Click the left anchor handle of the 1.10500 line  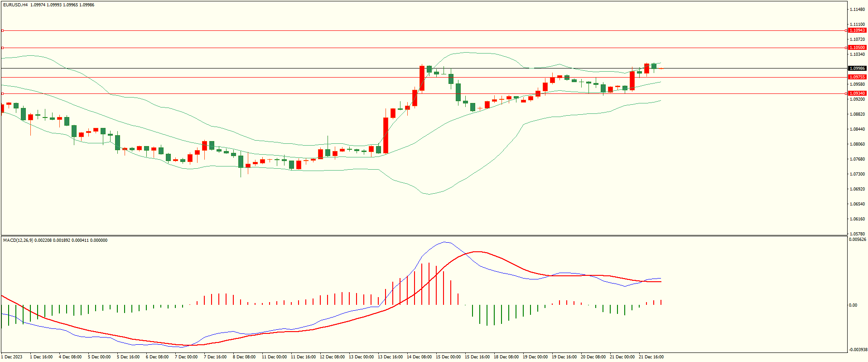pos(2,48)
